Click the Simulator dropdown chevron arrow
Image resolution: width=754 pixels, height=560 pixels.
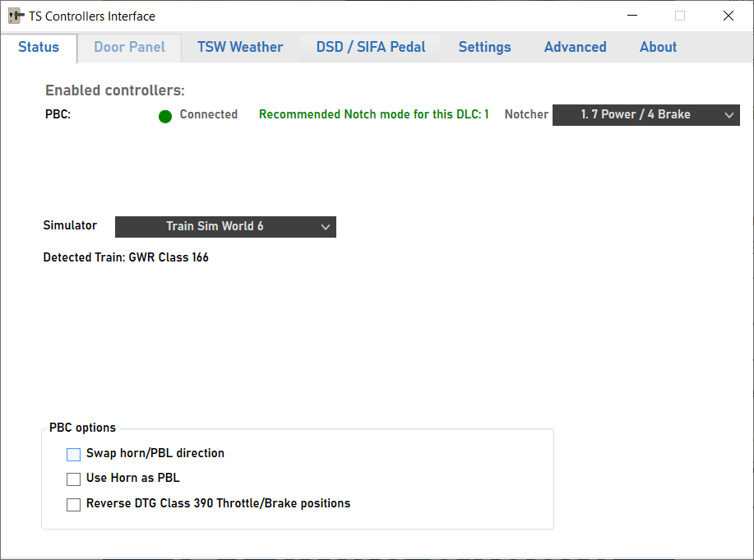(325, 227)
